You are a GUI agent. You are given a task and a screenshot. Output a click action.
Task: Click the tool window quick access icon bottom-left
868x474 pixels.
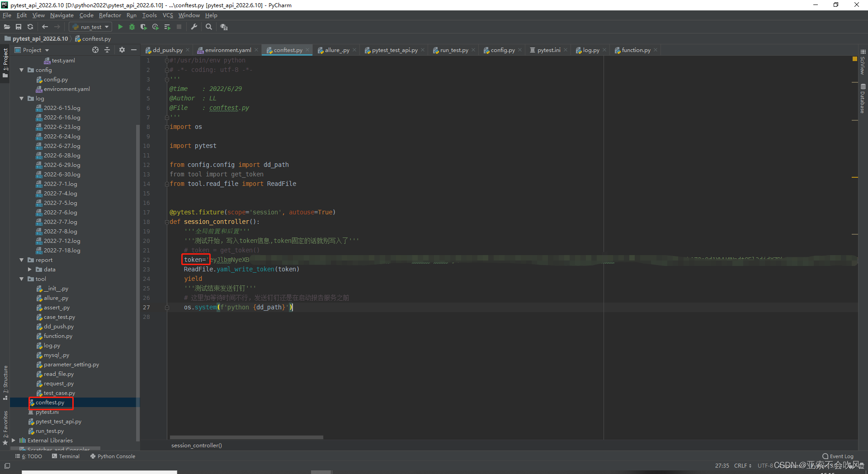pyautogui.click(x=7, y=466)
